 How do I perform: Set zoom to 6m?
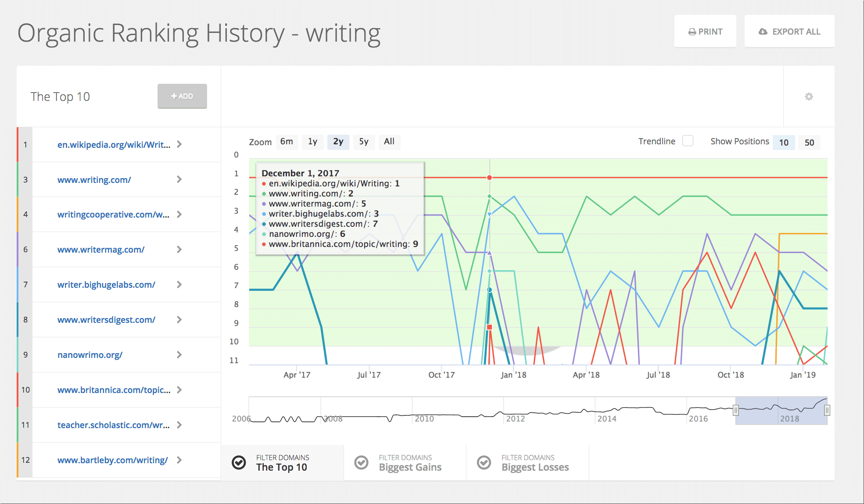[287, 142]
